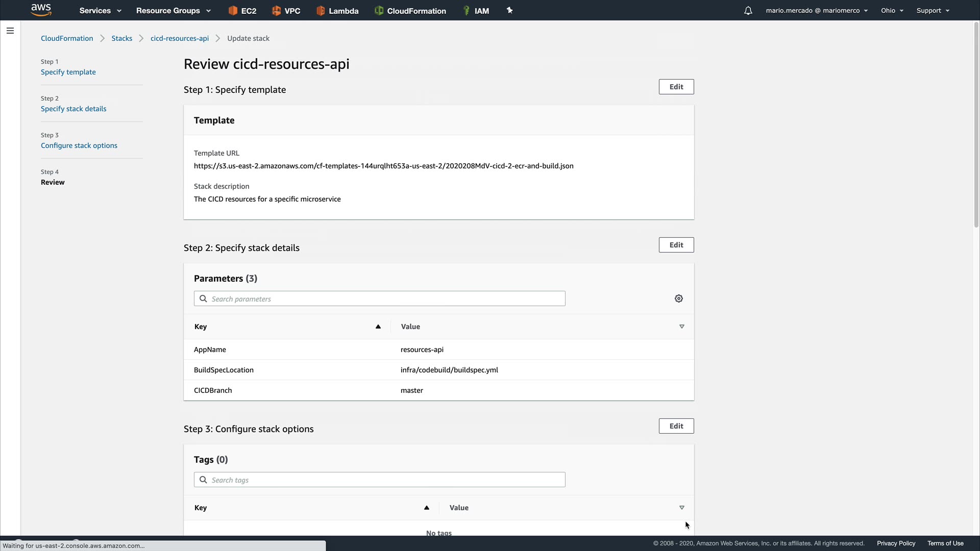This screenshot has height=551, width=980.
Task: Open the VPC shortcut in navbar
Action: point(286,11)
